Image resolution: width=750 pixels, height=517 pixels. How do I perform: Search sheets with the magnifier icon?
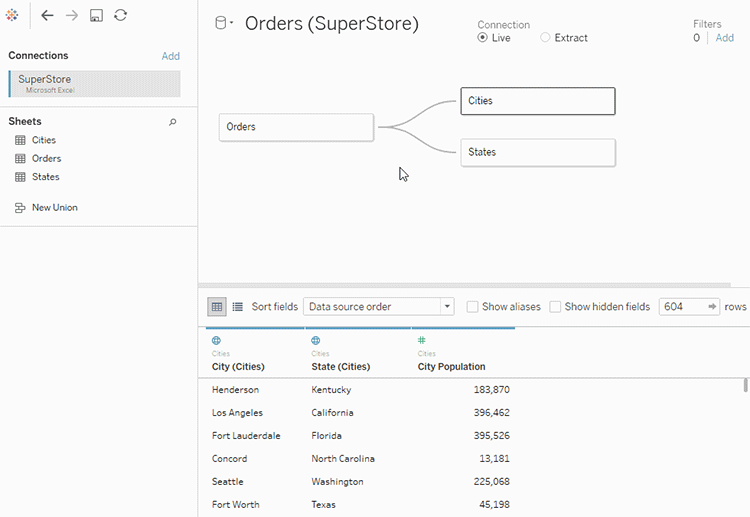coord(173,122)
